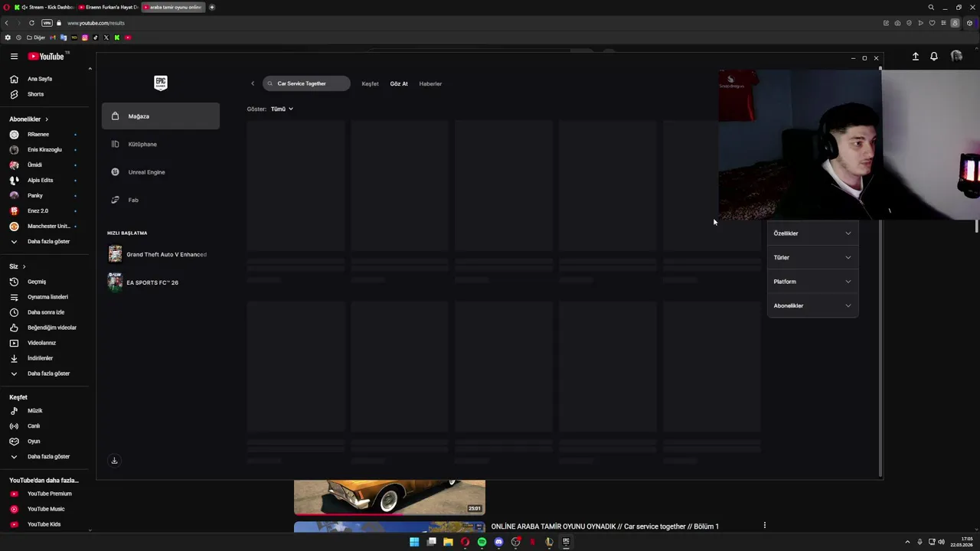Switch to the Haberler tab
Viewport: 980px width, 551px height.
pyautogui.click(x=430, y=83)
